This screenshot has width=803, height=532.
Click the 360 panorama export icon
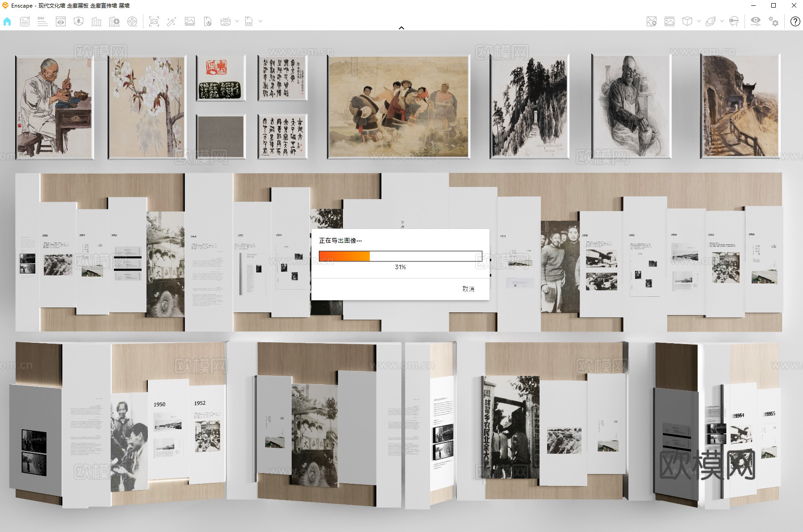pos(226,21)
